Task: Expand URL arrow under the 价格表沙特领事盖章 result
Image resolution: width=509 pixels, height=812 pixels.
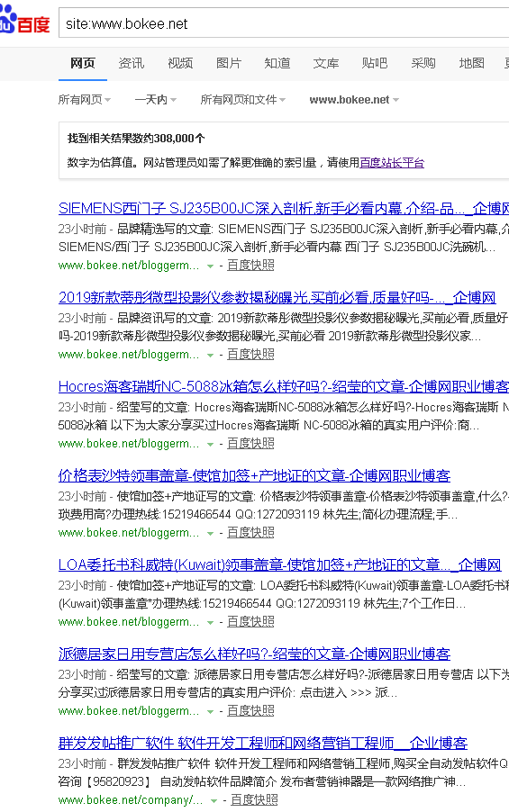Action: pos(210,534)
